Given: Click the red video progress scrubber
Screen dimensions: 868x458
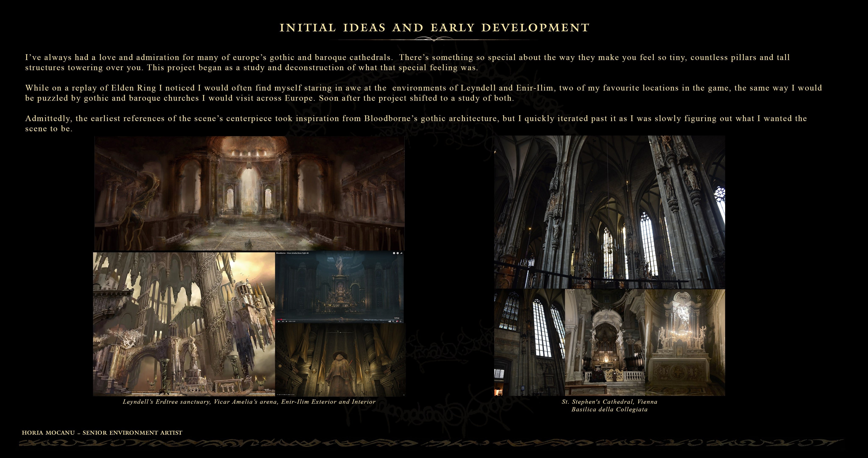Looking at the screenshot, I should click(281, 319).
